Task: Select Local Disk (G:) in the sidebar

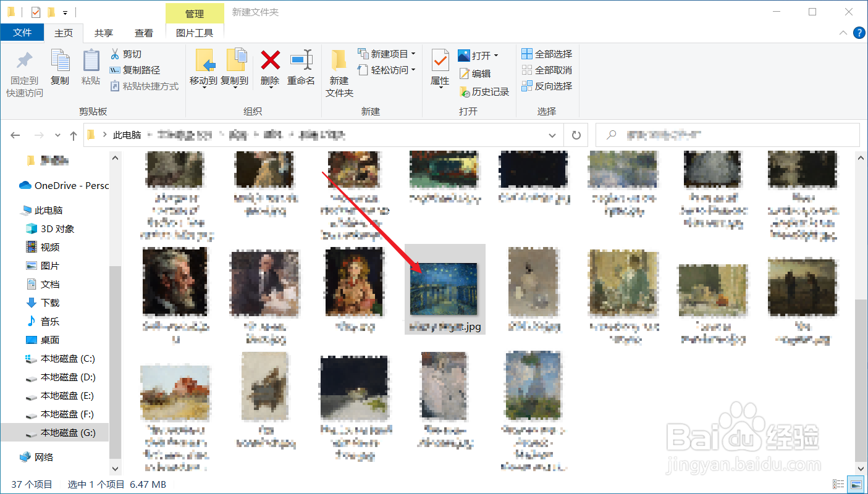Action: [61, 433]
